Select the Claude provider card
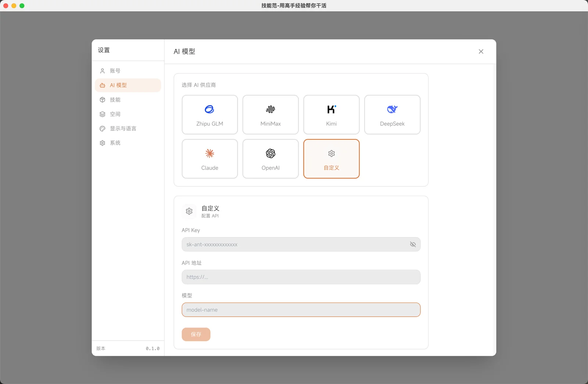The image size is (588, 384). 209,159
